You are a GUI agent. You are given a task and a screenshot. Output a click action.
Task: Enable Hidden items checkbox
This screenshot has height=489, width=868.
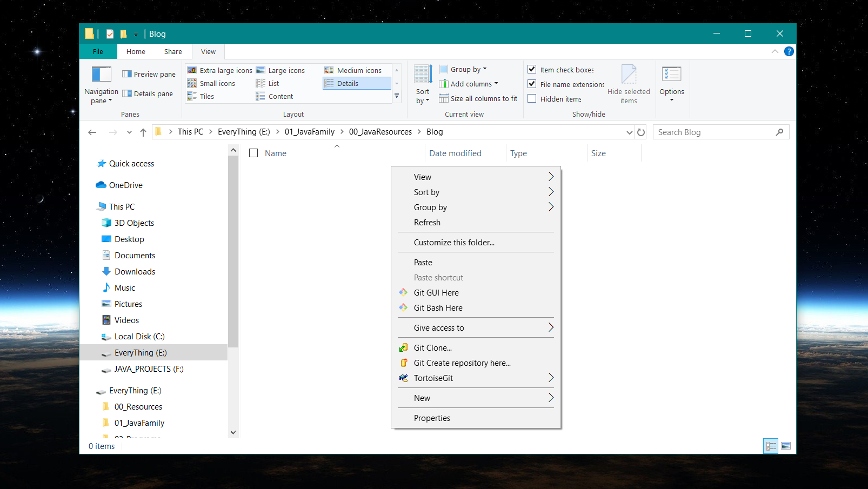[x=532, y=99]
